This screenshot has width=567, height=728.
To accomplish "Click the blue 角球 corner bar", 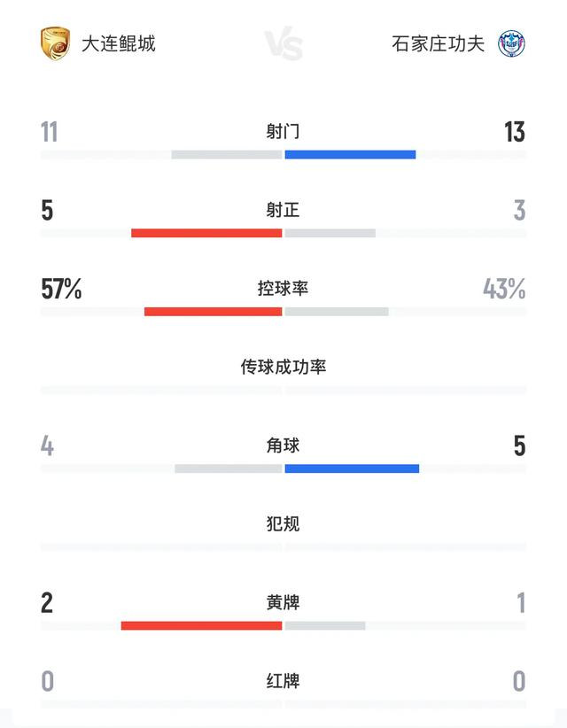I will pyautogui.click(x=352, y=469).
